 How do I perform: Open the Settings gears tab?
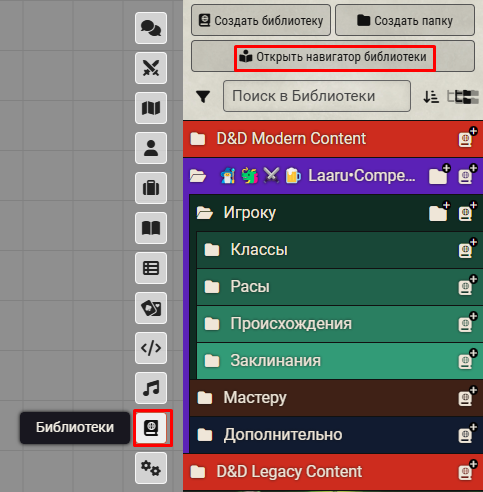point(151,468)
